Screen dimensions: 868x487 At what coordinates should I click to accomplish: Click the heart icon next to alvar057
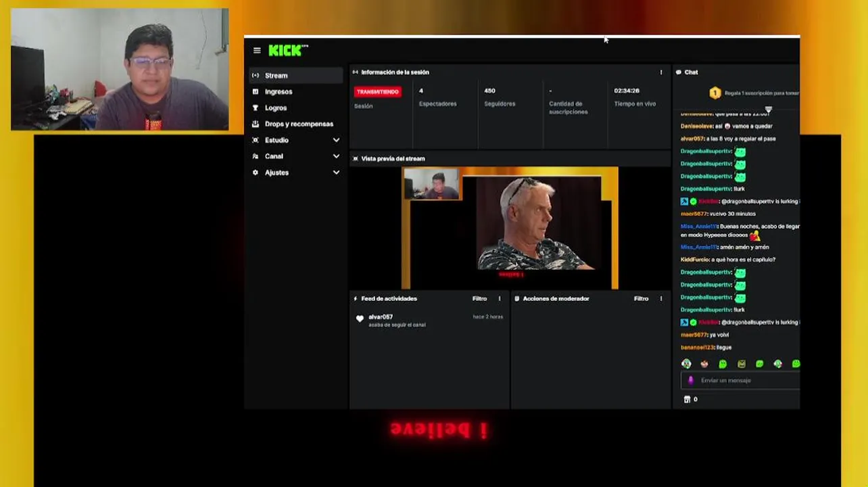(x=360, y=319)
